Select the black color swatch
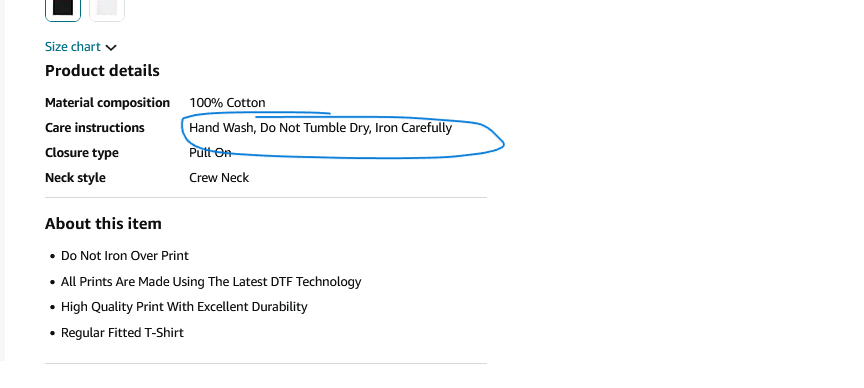864x388 pixels. pos(63,8)
